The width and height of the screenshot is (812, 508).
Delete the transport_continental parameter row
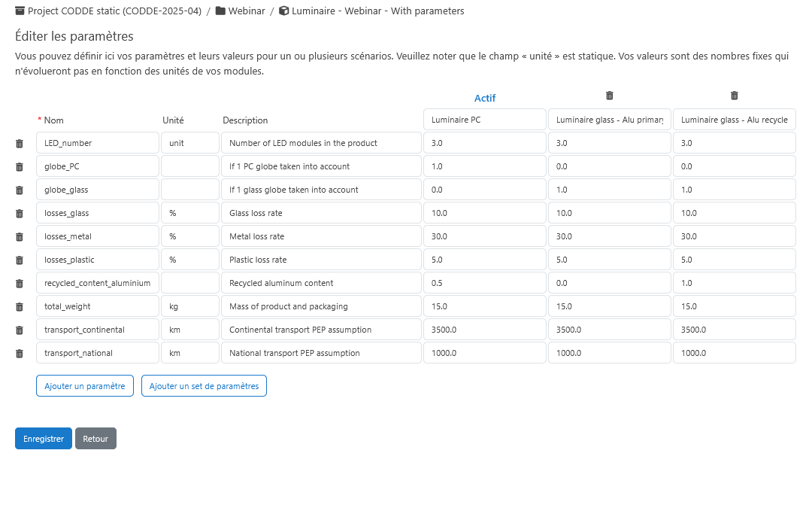[x=19, y=330]
